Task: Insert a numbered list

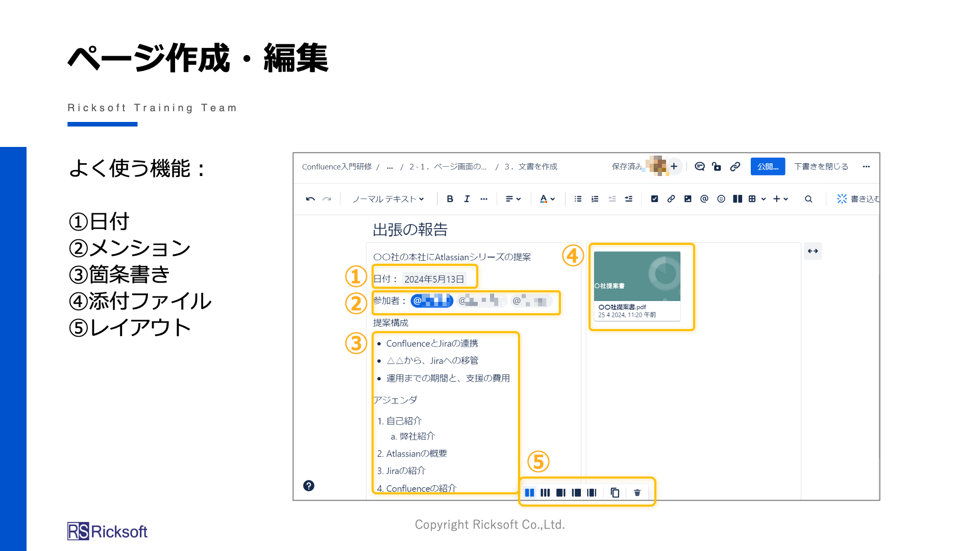Action: point(595,199)
